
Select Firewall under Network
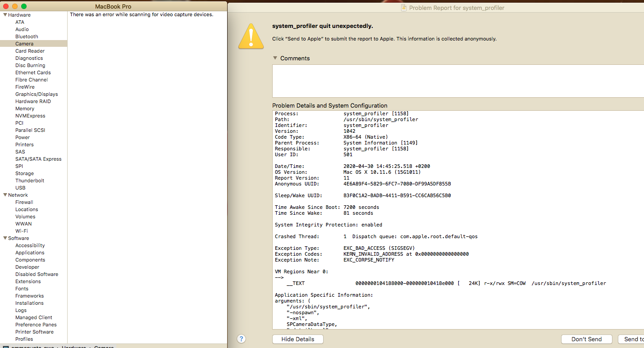pos(24,202)
